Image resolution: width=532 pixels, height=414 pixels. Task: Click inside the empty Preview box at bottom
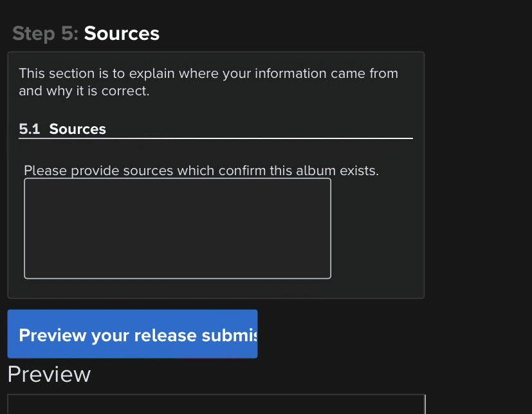pyautogui.click(x=216, y=404)
